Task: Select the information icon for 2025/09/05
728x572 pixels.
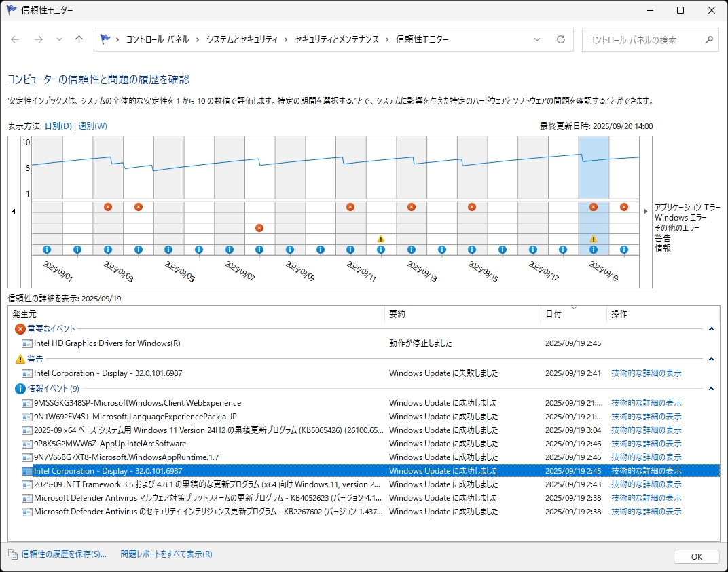Action: click(168, 250)
